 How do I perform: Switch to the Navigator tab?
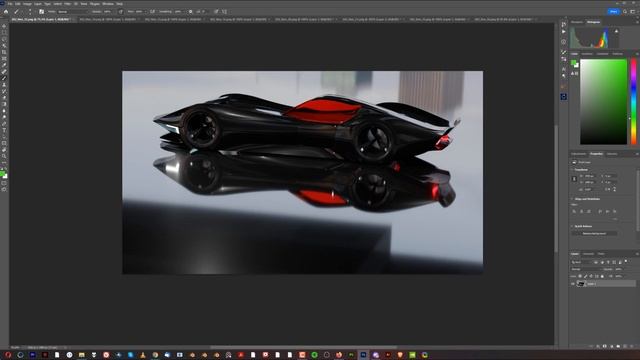click(577, 22)
